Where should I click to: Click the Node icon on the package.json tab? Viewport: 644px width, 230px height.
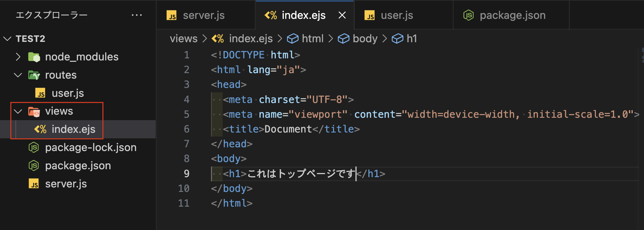tap(468, 15)
